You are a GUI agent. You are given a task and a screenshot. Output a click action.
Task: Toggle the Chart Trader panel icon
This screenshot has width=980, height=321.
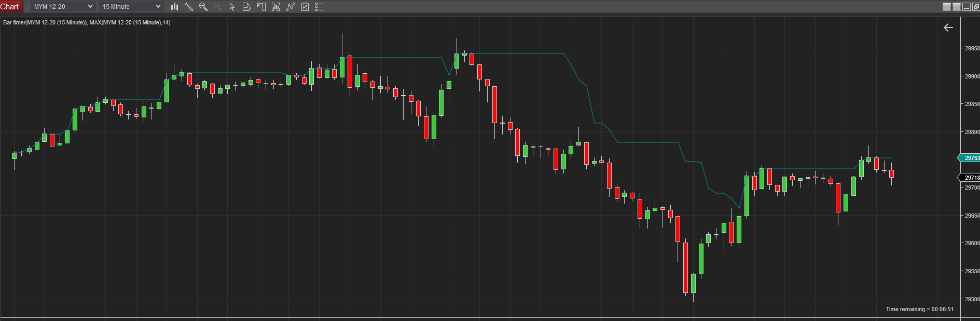(x=261, y=7)
